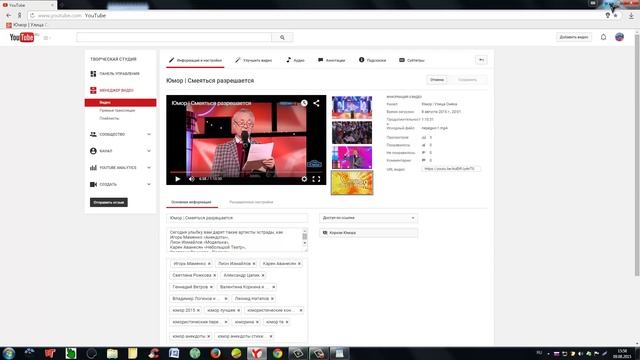Remove the tag Лион Измайлов
The width and height of the screenshot is (640, 360).
[254, 264]
